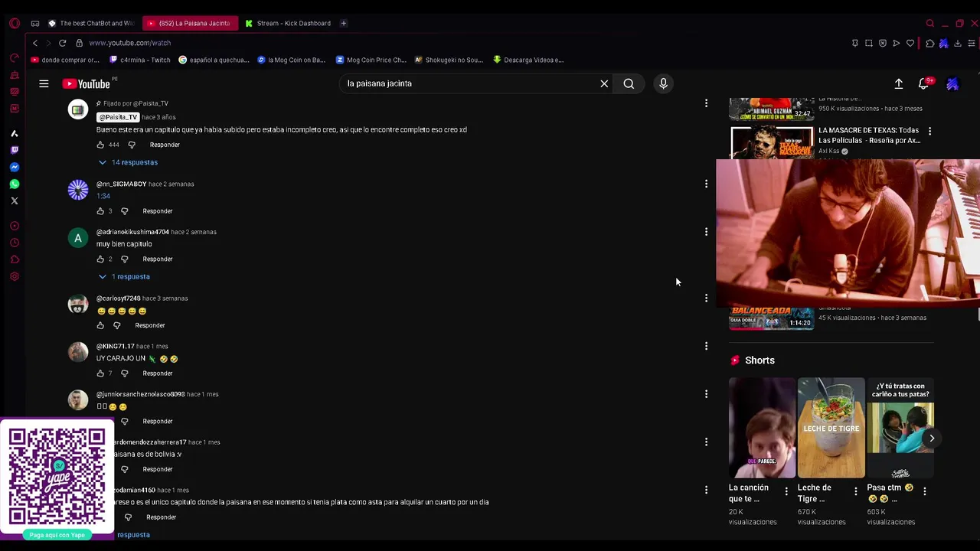980x551 pixels.
Task: Dislike @carlosyt7248's emoji comment
Action: coord(116,325)
